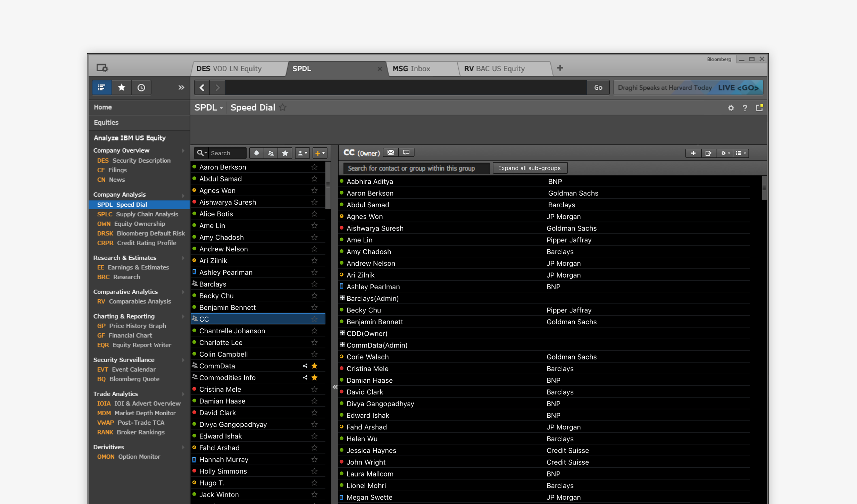Open the orange plus add dropdown
This screenshot has width=857, height=504.
[x=320, y=153]
